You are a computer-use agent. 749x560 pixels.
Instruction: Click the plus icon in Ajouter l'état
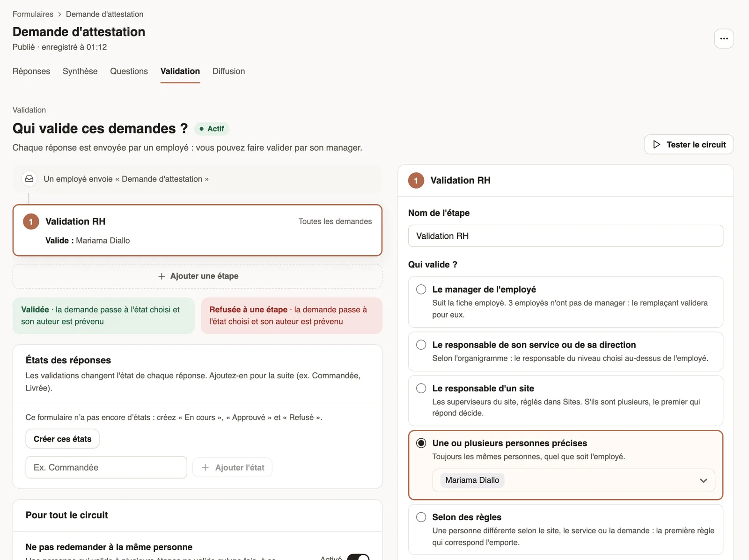pos(205,467)
